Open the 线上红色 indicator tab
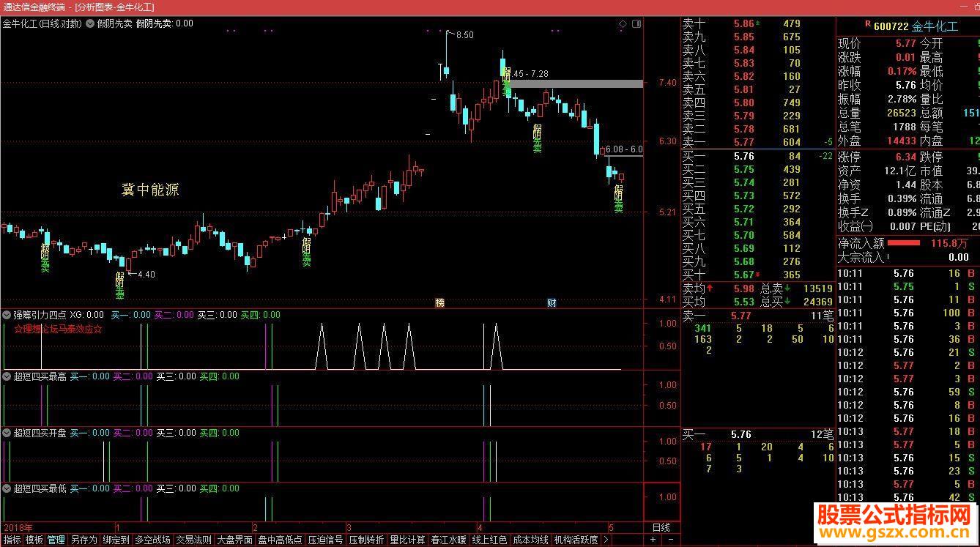 click(x=489, y=540)
